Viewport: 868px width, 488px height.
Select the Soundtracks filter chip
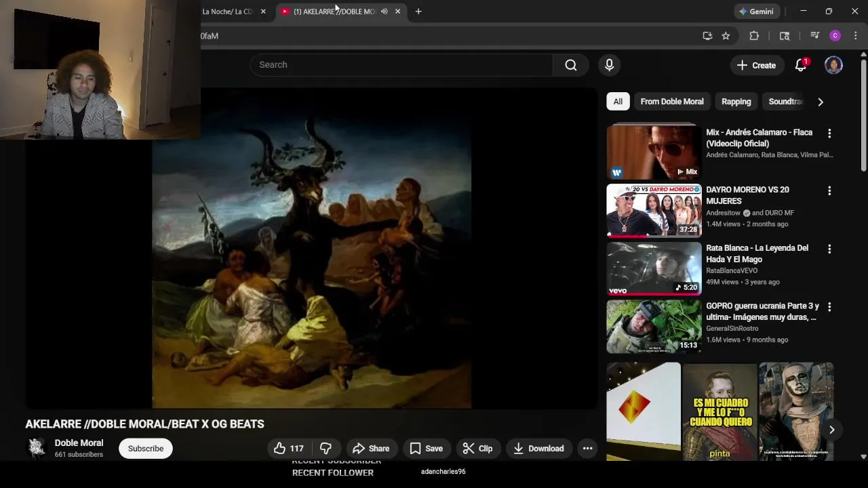pyautogui.click(x=785, y=102)
